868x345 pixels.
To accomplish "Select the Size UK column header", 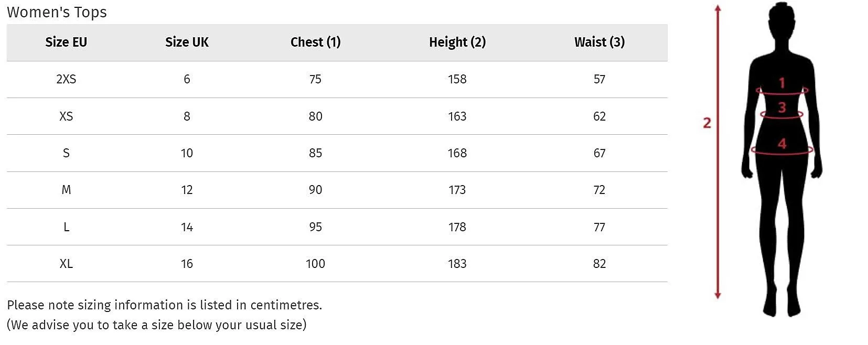I will 187,42.
